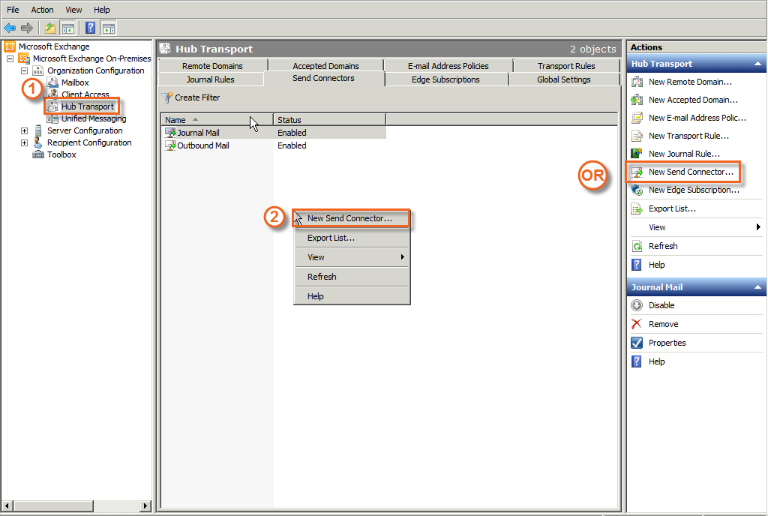Sort by Name column header
Viewport: 768px width, 516px height.
click(x=217, y=120)
